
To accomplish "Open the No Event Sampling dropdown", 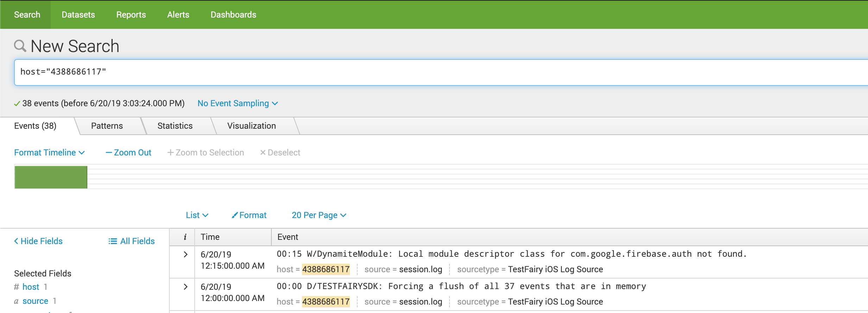I will click(238, 103).
